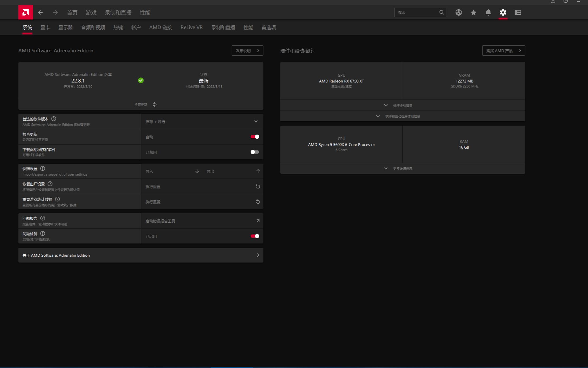The height and width of the screenshot is (368, 588).
Task: Click the 12272 MB VRAM value
Action: pos(464,81)
